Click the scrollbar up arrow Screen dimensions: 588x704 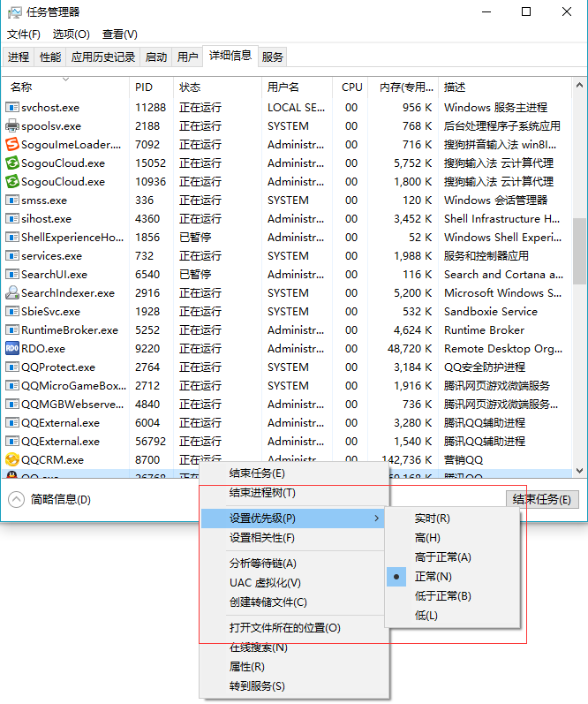[579, 85]
